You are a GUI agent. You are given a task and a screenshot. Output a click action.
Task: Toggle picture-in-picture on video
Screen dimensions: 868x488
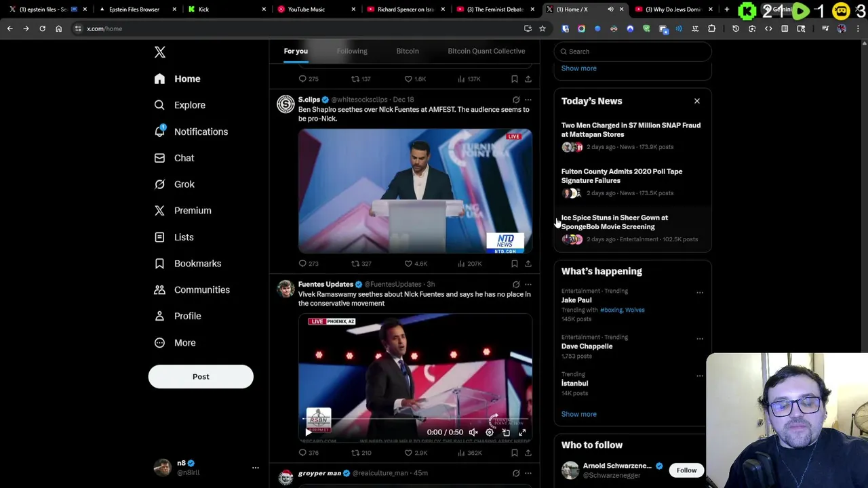(506, 432)
